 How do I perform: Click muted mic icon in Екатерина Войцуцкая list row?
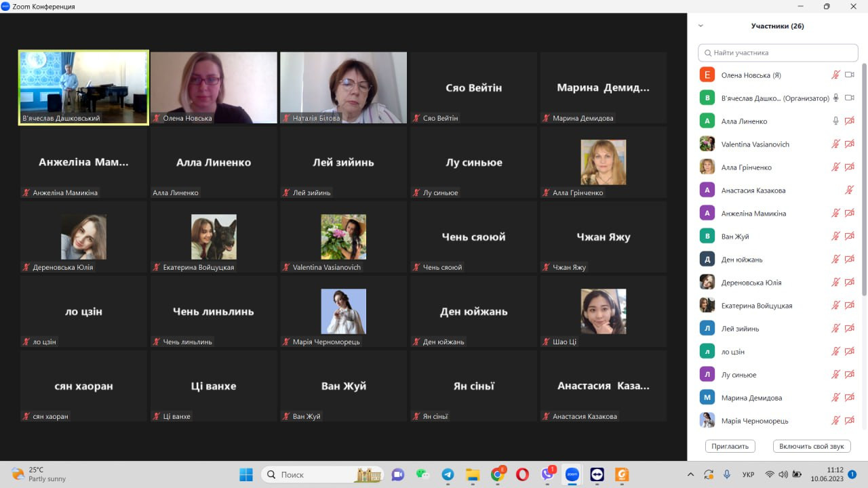click(x=836, y=306)
